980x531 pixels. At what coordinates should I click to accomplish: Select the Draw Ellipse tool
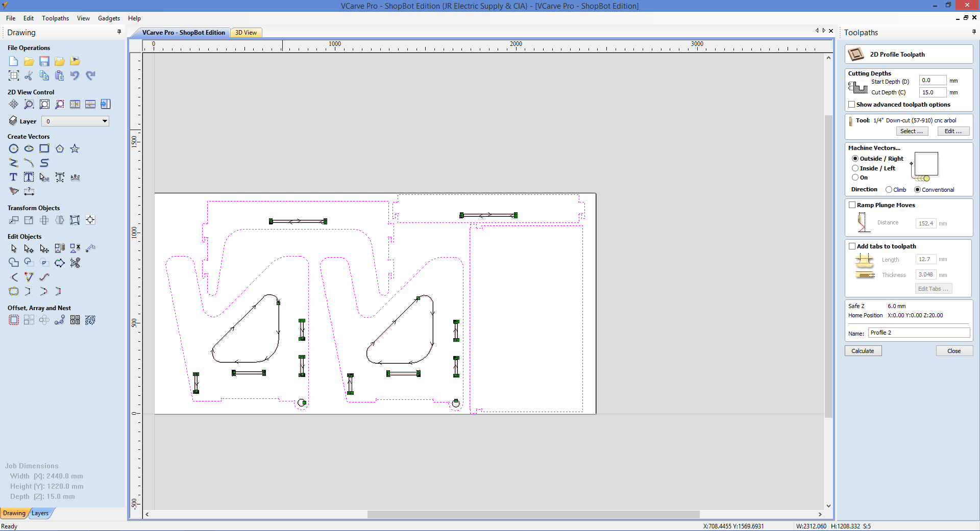click(x=29, y=148)
